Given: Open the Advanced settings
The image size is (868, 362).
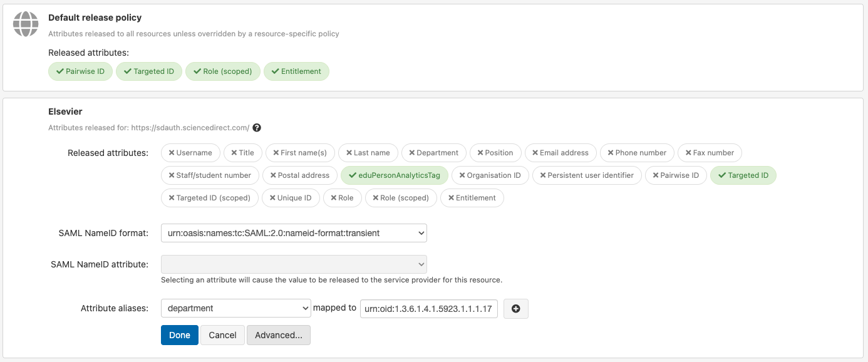Looking at the screenshot, I should click(278, 334).
